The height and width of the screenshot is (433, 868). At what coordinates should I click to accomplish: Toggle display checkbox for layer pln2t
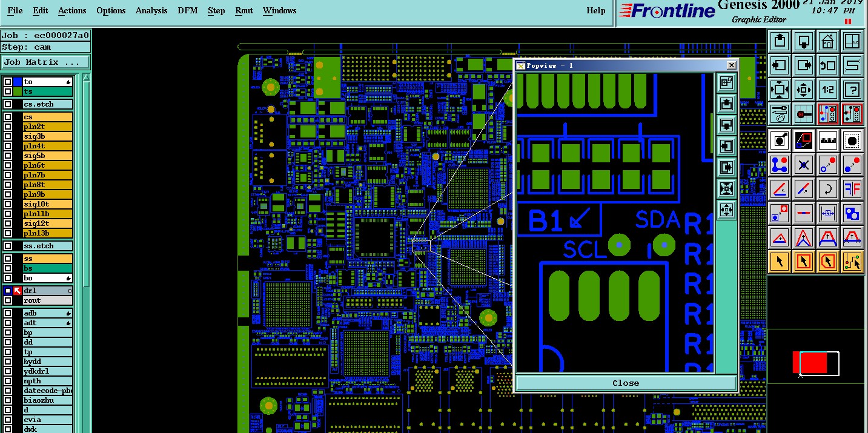pyautogui.click(x=8, y=127)
